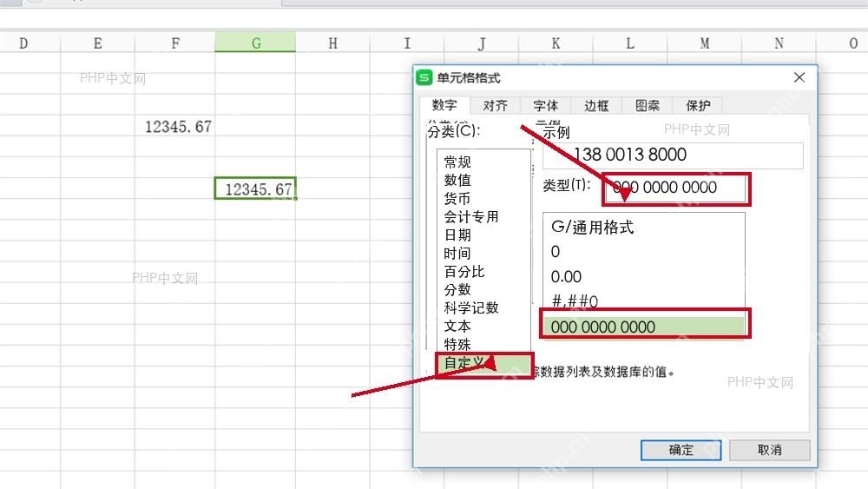This screenshot has height=489, width=868.
Task: Close the 单元格格式 dialog
Action: click(x=799, y=77)
